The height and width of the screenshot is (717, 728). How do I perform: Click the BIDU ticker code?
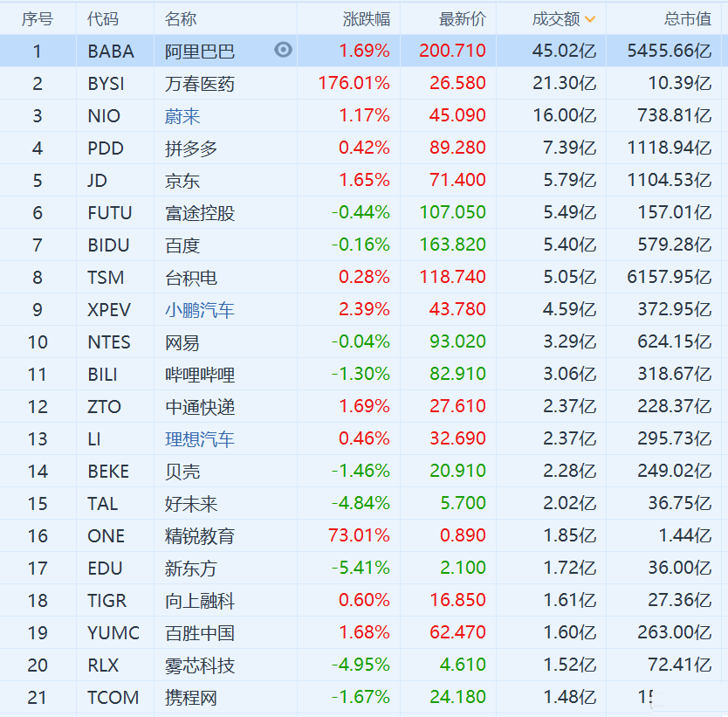[108, 245]
